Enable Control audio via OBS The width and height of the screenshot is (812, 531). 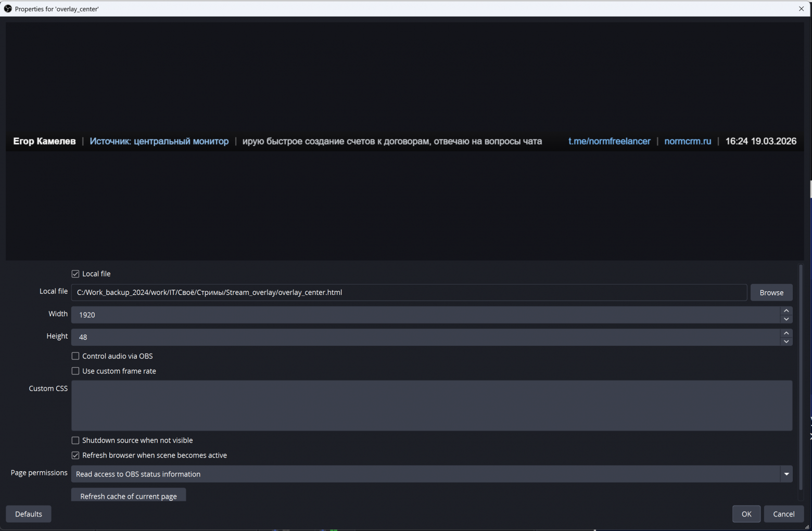pyautogui.click(x=75, y=356)
